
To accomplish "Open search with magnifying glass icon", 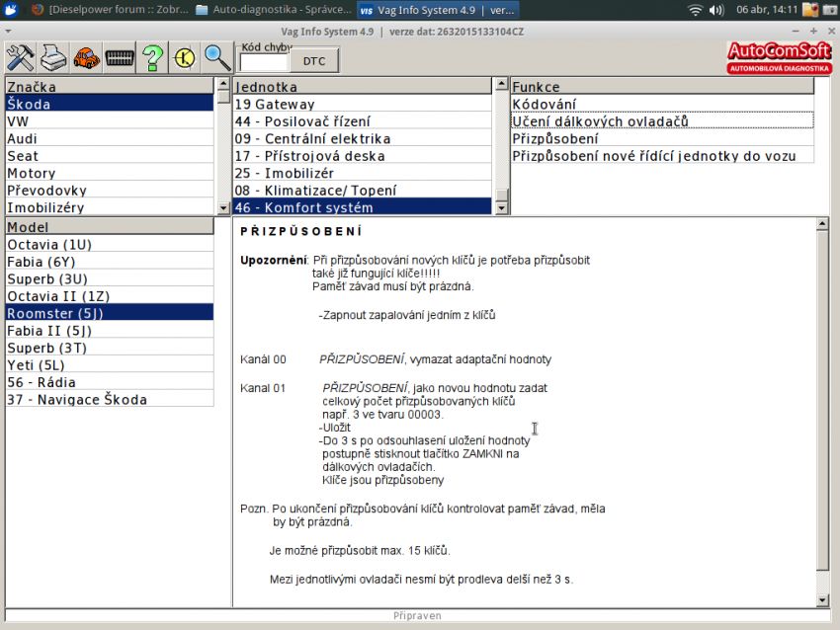I will click(217, 57).
